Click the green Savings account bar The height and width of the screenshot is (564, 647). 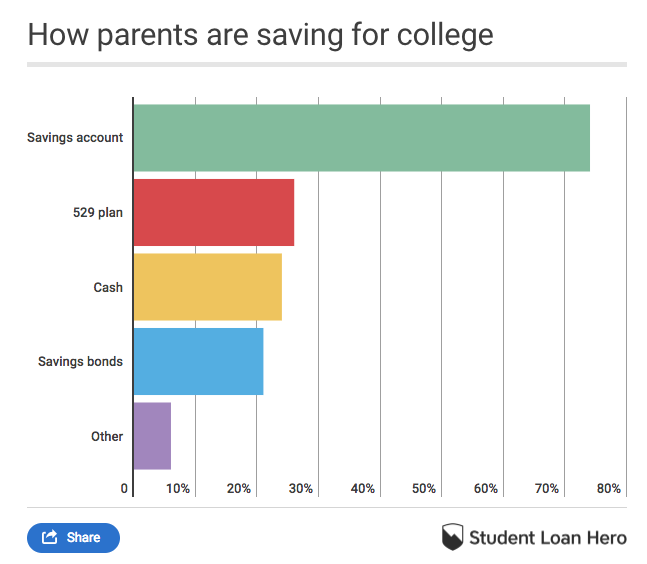[x=361, y=138]
